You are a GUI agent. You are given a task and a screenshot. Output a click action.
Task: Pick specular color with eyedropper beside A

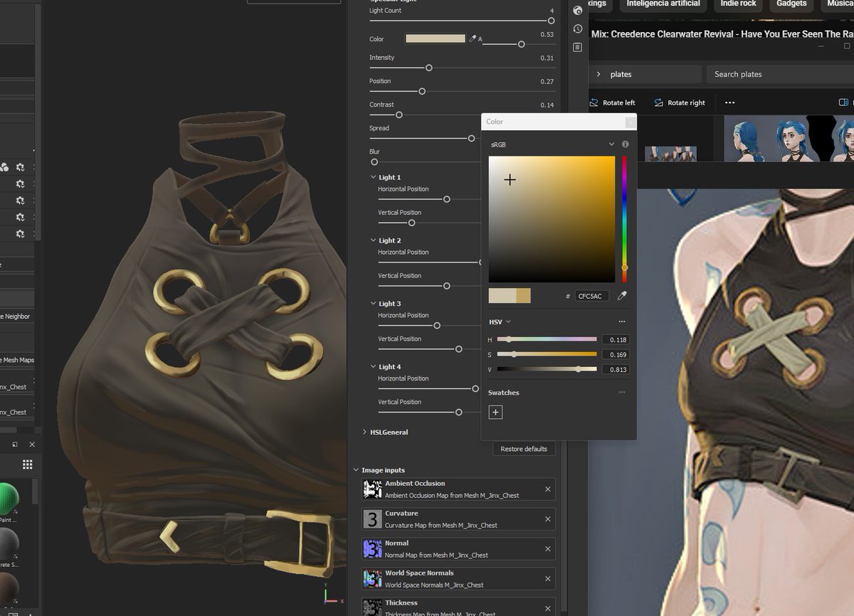point(473,38)
